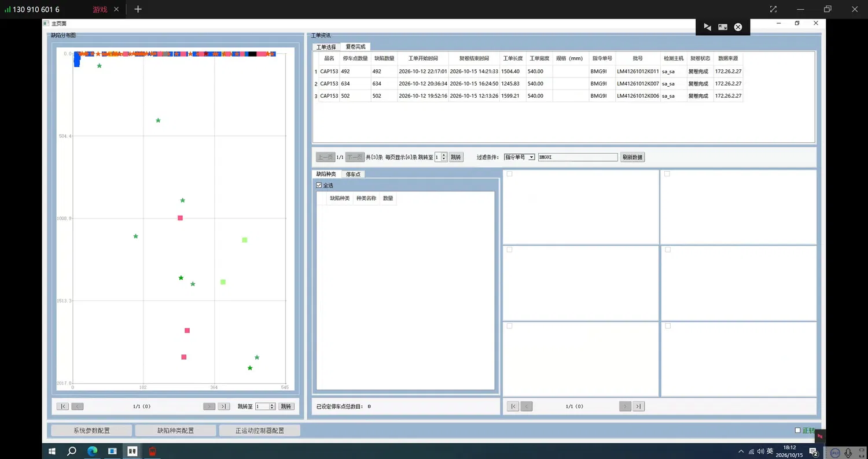Launch Microsoft Edge from the taskbar
The height and width of the screenshot is (459, 868).
click(92, 451)
